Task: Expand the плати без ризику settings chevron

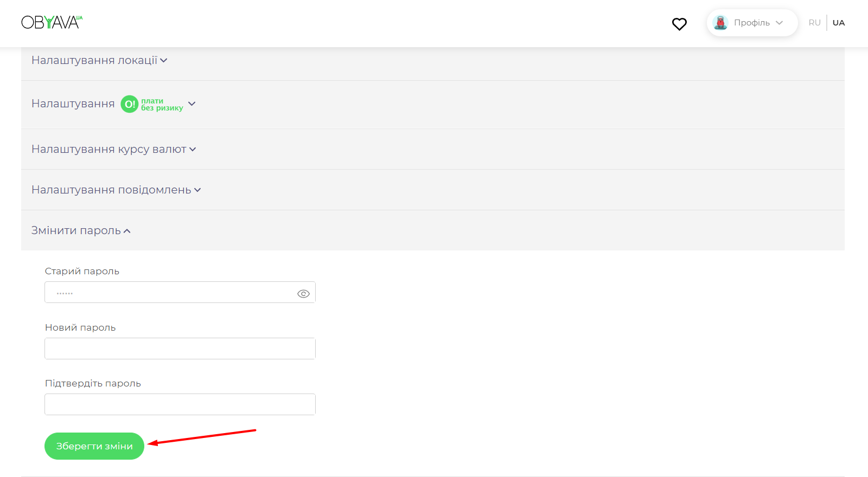Action: click(x=192, y=104)
